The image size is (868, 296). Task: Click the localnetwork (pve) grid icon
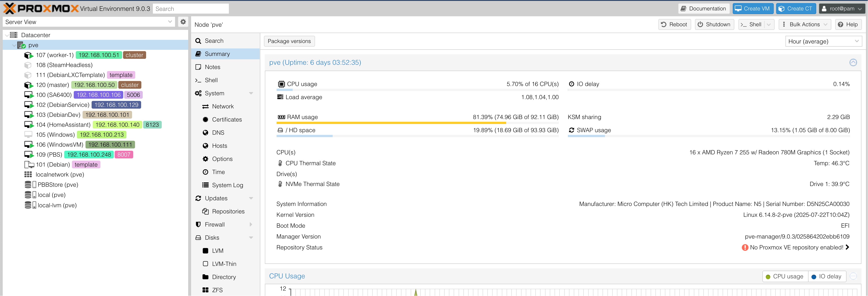[x=28, y=175]
